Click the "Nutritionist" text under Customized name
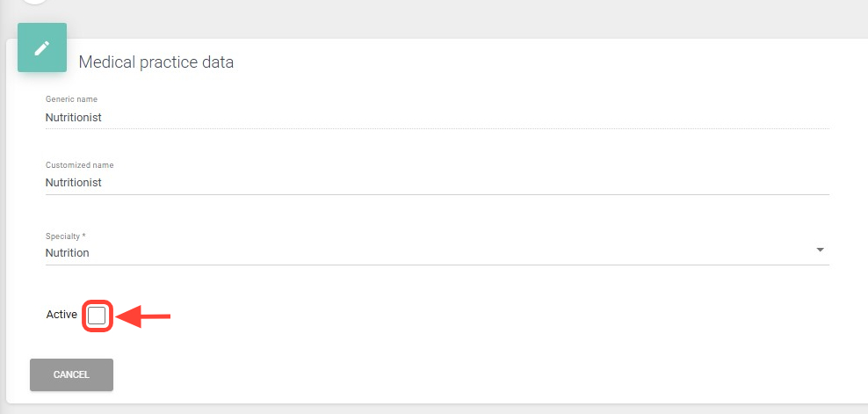868x414 pixels. [x=74, y=183]
